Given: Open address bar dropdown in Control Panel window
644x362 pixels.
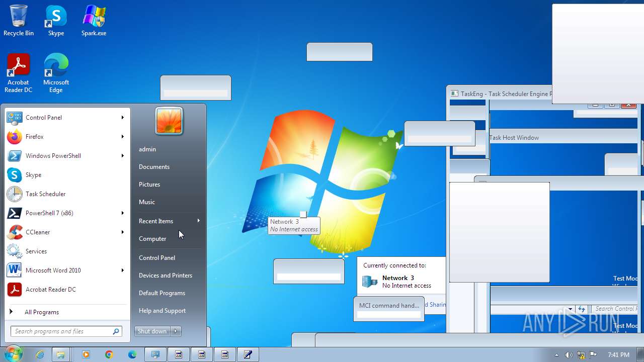Looking at the screenshot, I should (570, 309).
